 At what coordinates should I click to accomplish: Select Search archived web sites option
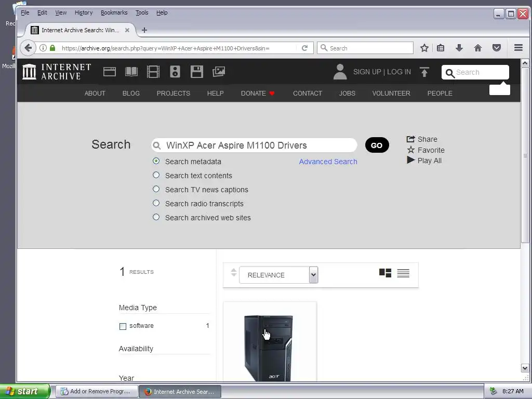click(x=156, y=217)
